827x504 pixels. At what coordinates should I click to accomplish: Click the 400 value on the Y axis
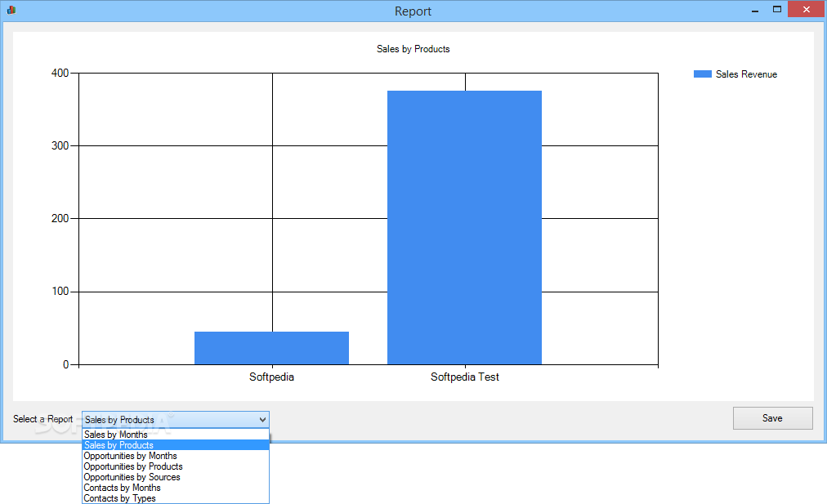(60, 73)
